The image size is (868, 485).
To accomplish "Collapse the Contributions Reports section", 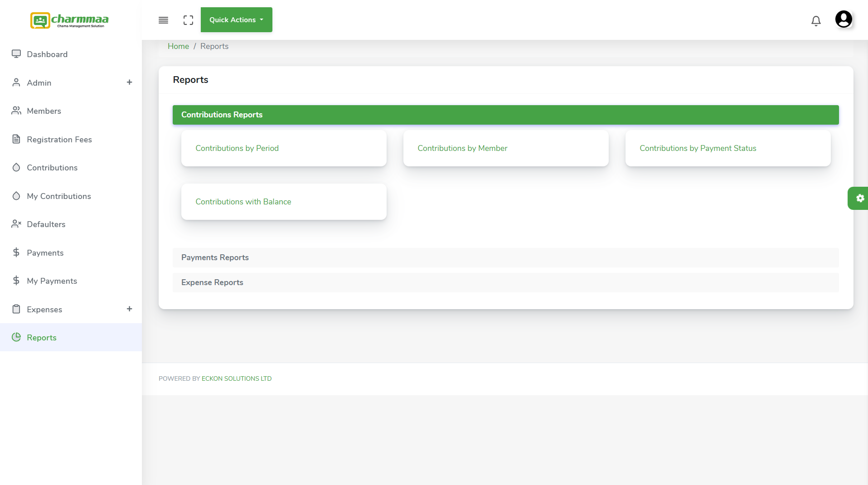I will click(x=505, y=115).
